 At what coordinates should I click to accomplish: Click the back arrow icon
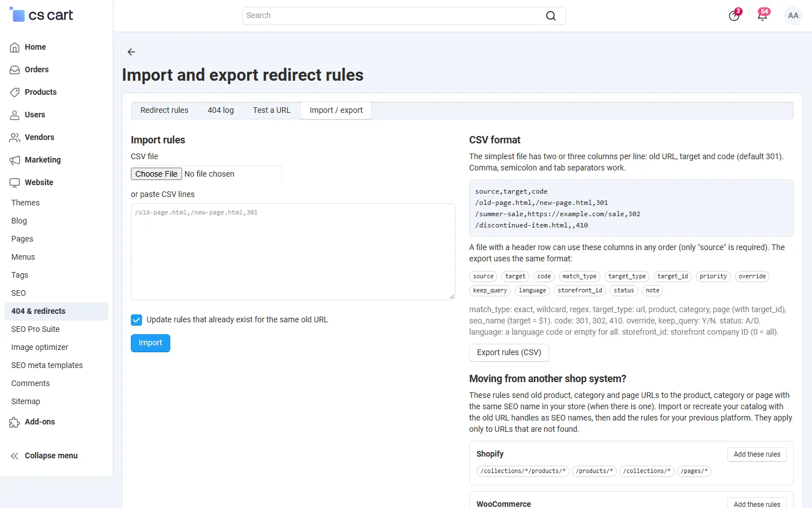click(131, 52)
